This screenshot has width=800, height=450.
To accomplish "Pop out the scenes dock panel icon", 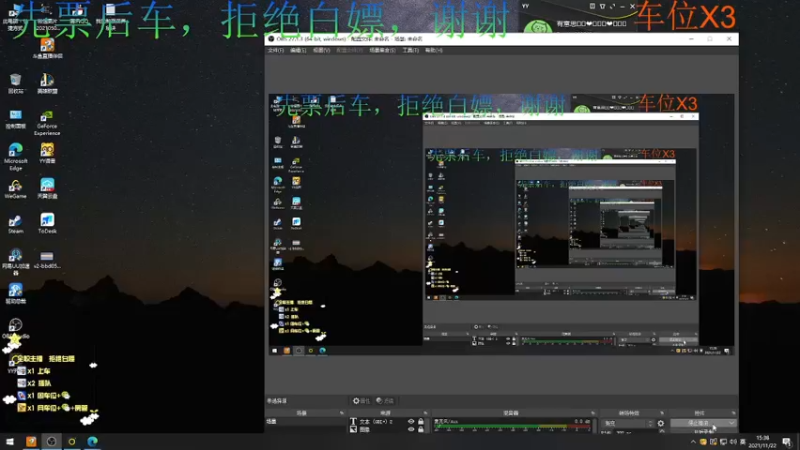I will (x=342, y=413).
